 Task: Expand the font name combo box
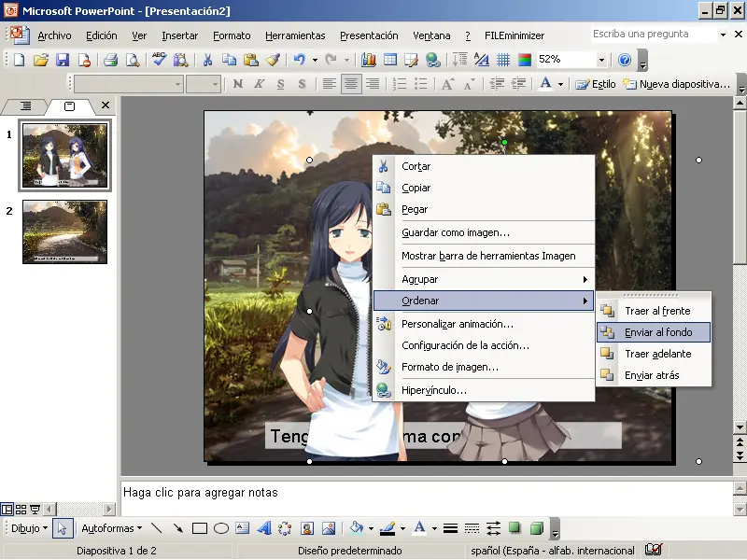click(x=176, y=84)
